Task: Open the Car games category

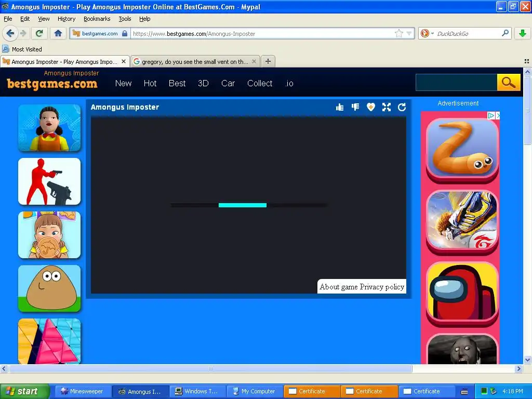Action: pos(228,84)
